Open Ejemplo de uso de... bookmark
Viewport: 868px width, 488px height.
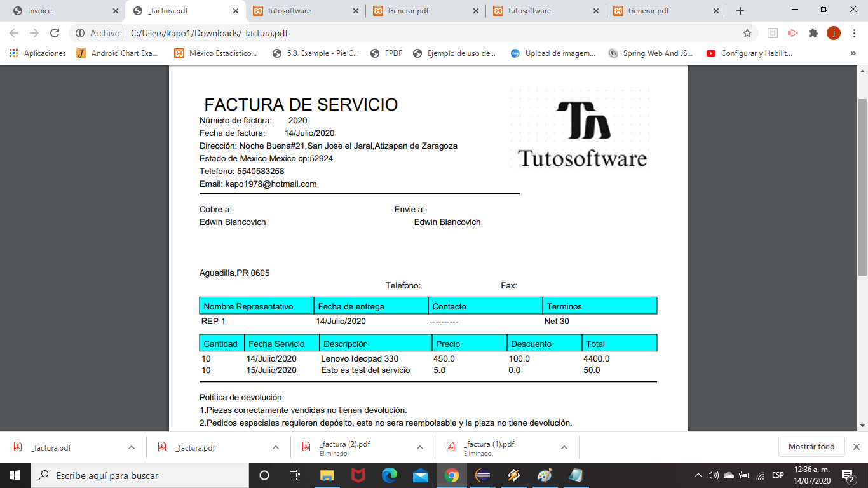[x=454, y=53]
